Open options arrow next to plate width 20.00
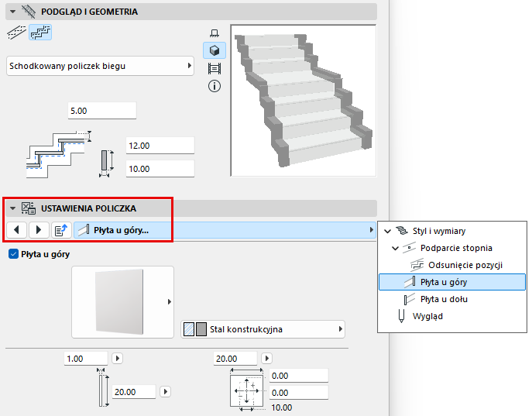532x416 pixels. click(x=266, y=359)
